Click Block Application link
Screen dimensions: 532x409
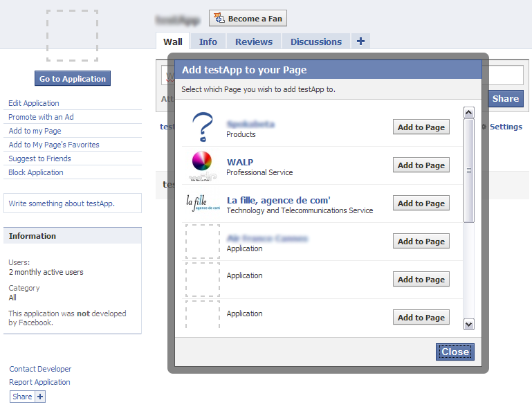pos(35,172)
